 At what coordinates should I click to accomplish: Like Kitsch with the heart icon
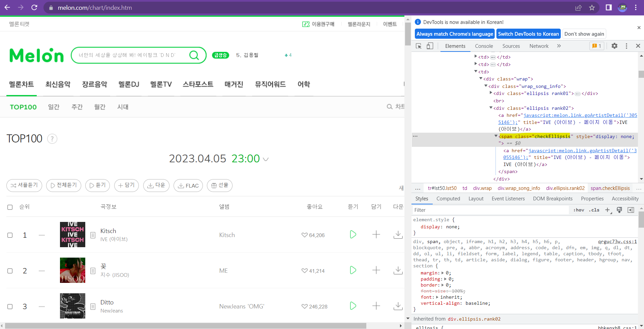(x=304, y=235)
